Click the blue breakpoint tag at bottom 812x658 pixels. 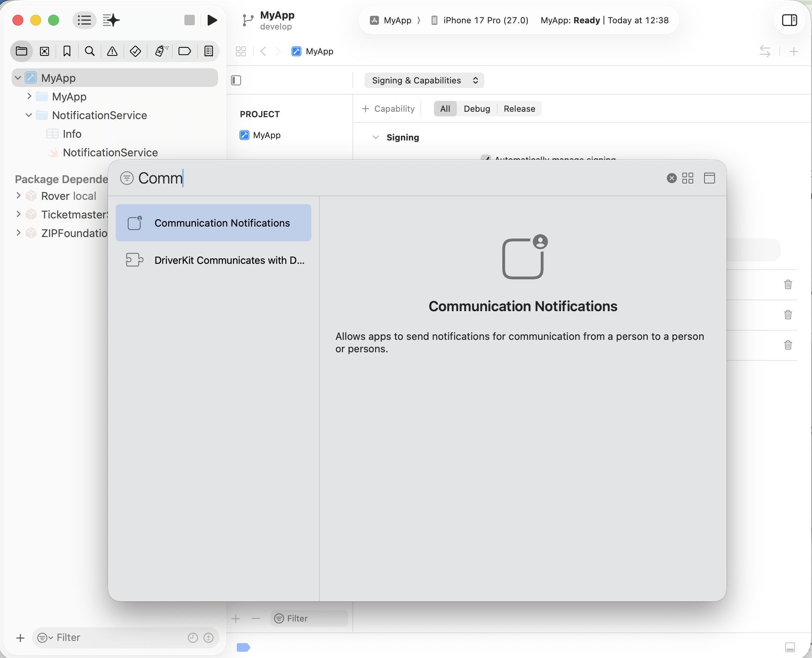243,647
